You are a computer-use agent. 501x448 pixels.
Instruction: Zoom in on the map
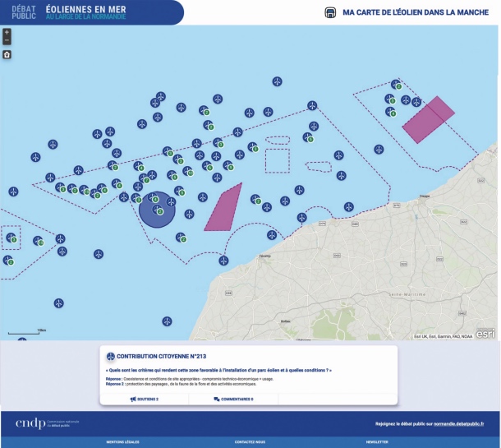[7, 32]
